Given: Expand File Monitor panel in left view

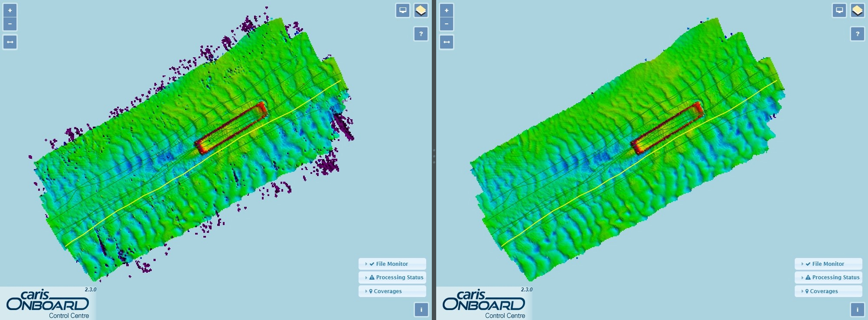Looking at the screenshot, I should [392, 264].
